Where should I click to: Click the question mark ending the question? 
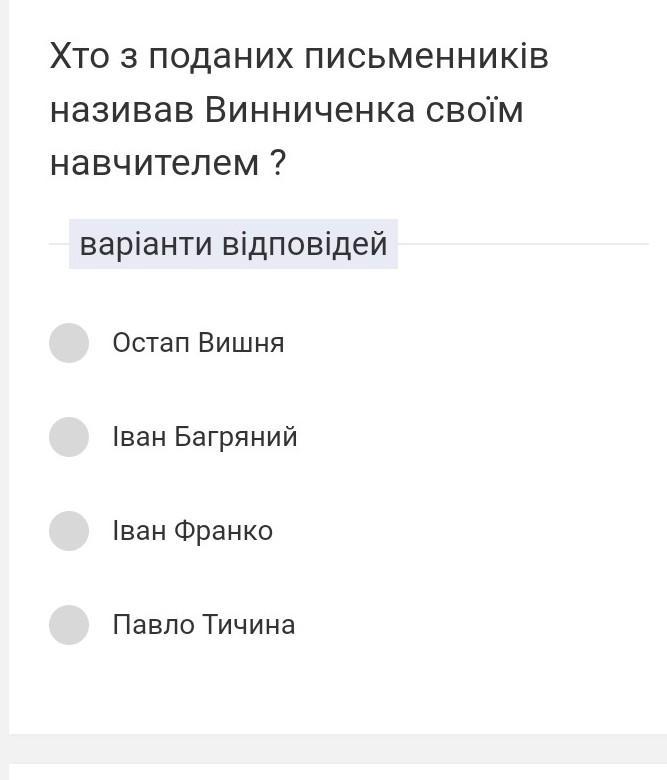click(278, 162)
